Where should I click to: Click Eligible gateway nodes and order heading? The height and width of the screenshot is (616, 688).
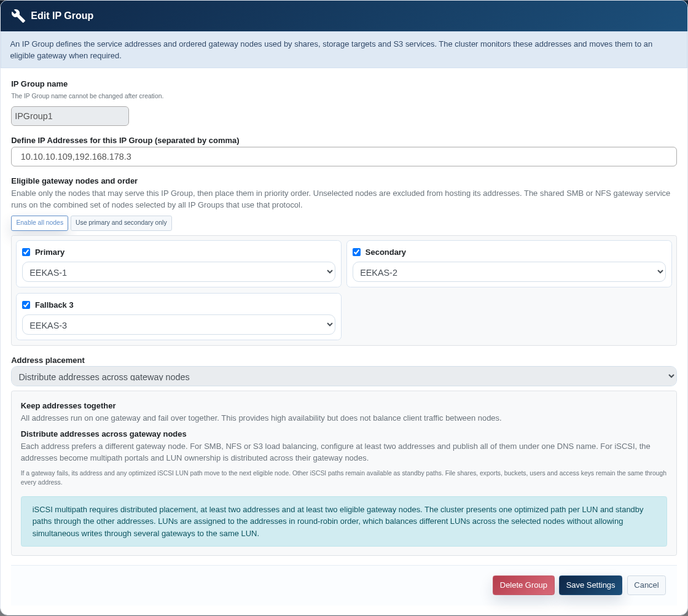pyautogui.click(x=74, y=181)
